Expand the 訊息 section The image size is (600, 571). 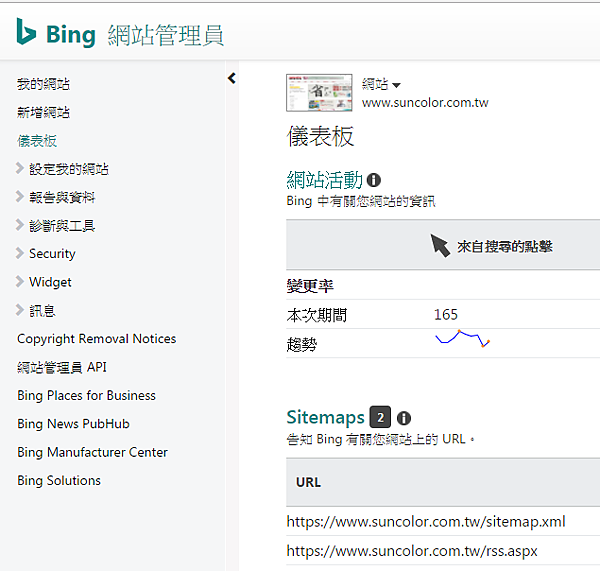click(x=20, y=310)
